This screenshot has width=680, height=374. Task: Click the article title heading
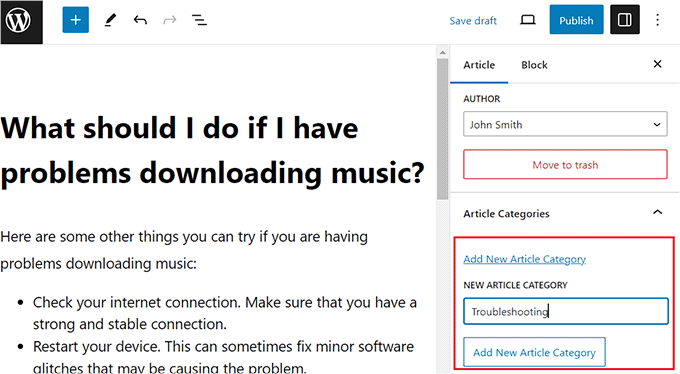[x=212, y=150]
